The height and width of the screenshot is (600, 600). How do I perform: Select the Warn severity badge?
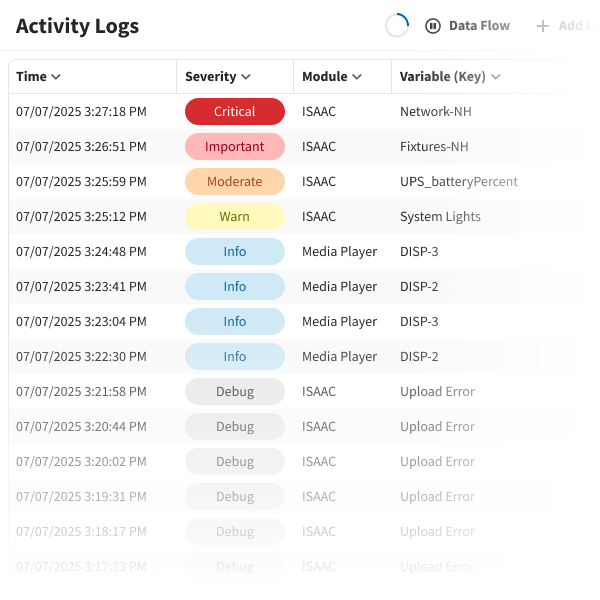[235, 217]
